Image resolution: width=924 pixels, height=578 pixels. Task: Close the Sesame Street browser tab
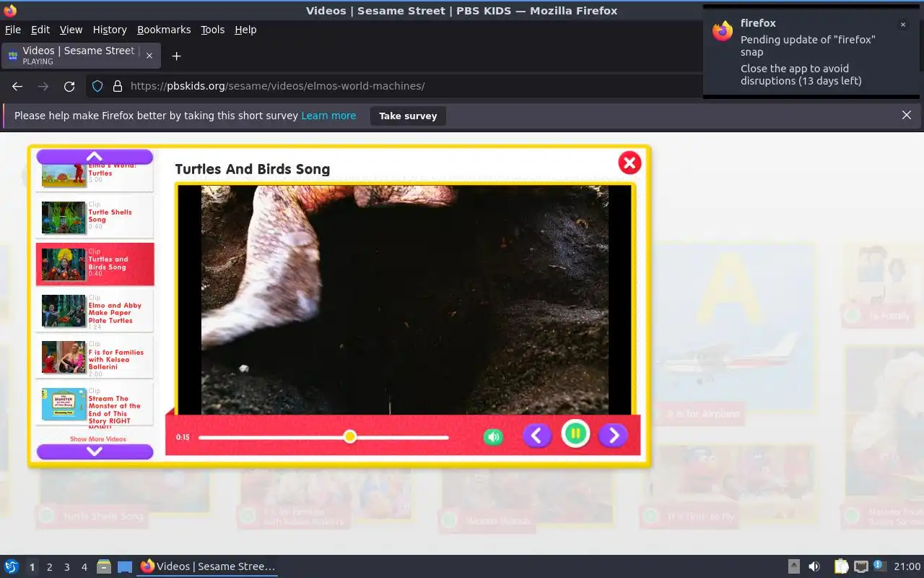[x=149, y=56]
